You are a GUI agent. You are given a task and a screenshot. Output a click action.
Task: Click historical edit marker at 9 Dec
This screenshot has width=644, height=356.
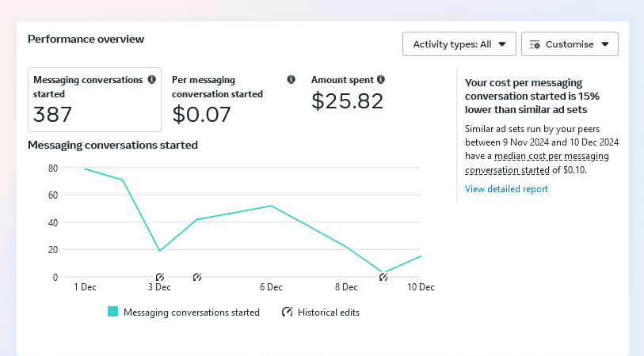[x=383, y=277]
